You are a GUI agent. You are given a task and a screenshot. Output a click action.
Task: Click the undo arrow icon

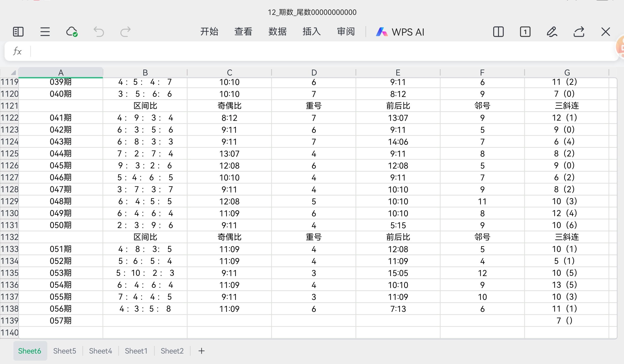98,32
